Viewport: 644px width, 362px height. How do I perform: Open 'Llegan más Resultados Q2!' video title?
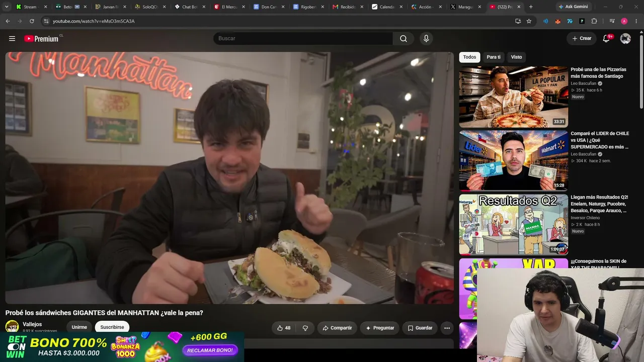[x=599, y=204]
